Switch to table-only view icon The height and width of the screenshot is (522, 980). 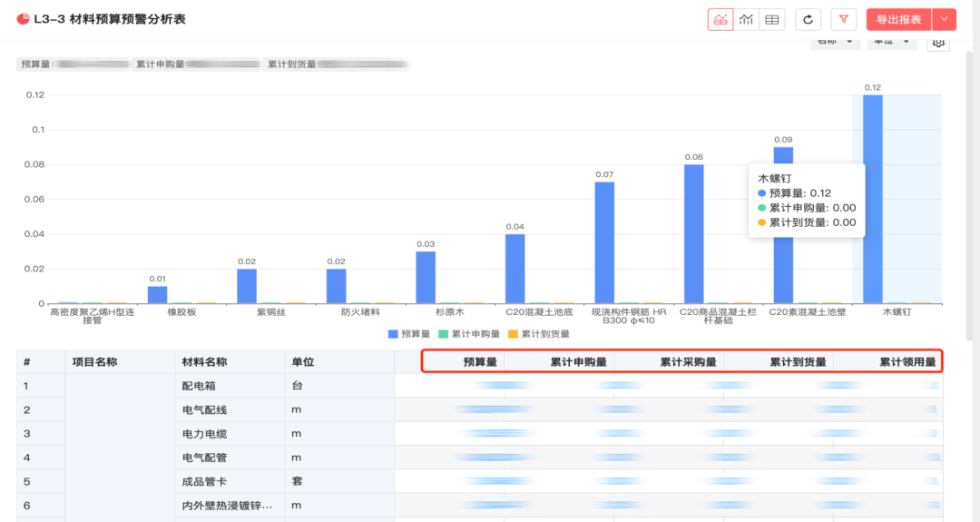(x=772, y=19)
